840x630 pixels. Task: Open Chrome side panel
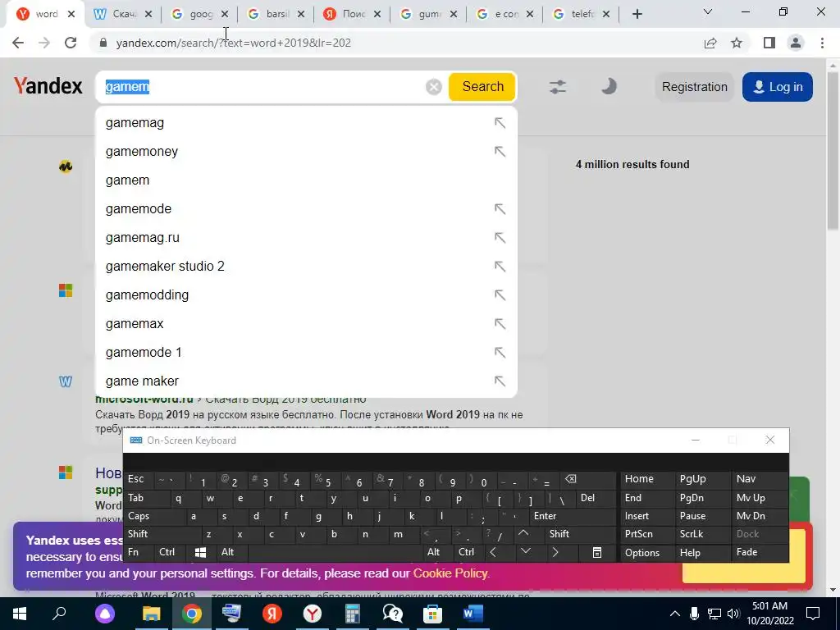point(769,43)
